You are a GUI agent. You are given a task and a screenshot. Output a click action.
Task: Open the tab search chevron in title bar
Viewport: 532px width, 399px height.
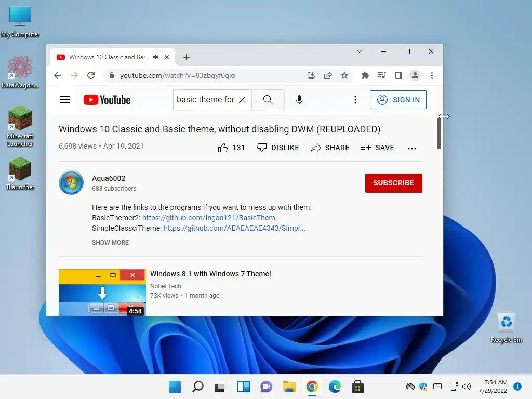(x=360, y=51)
